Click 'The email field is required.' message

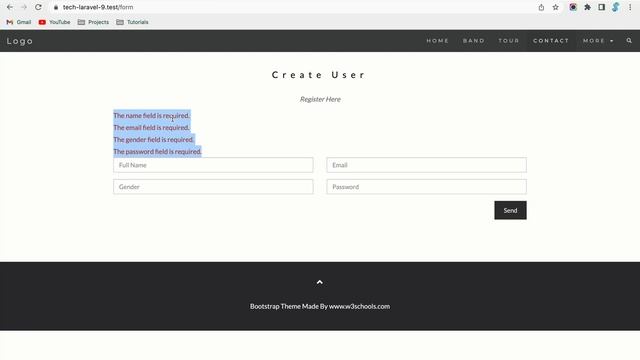click(151, 127)
